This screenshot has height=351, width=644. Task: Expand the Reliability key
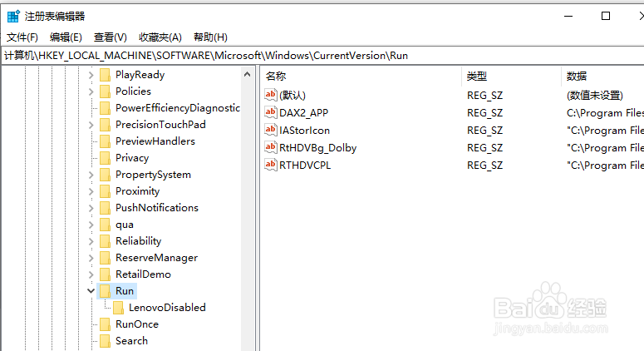[x=91, y=241]
